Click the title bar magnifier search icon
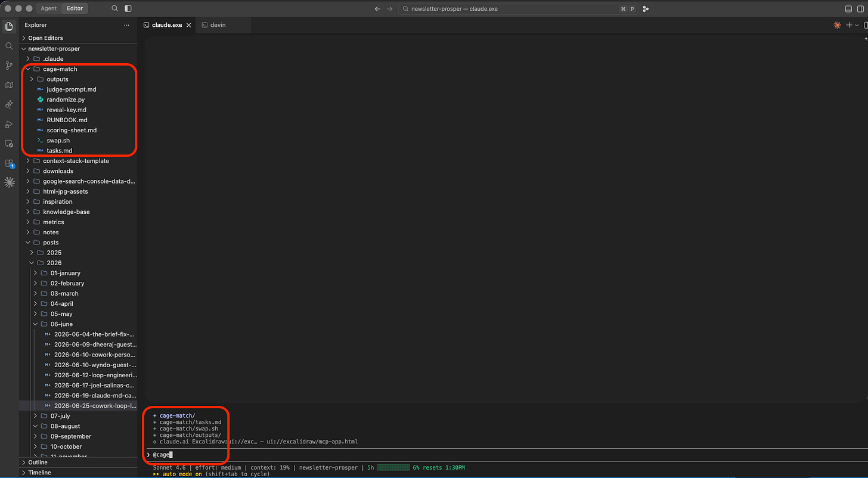The height and width of the screenshot is (478, 868). (114, 8)
